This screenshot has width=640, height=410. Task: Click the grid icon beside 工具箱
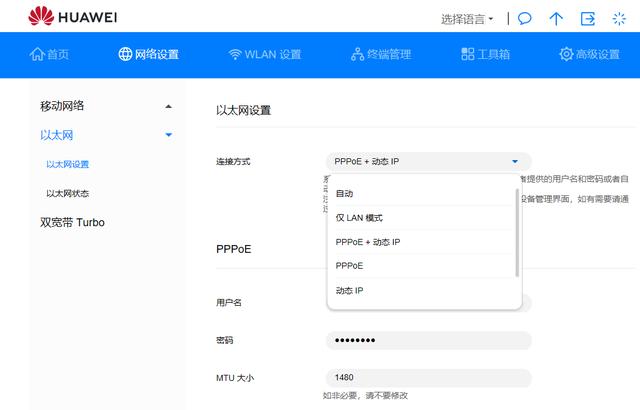[x=468, y=54]
